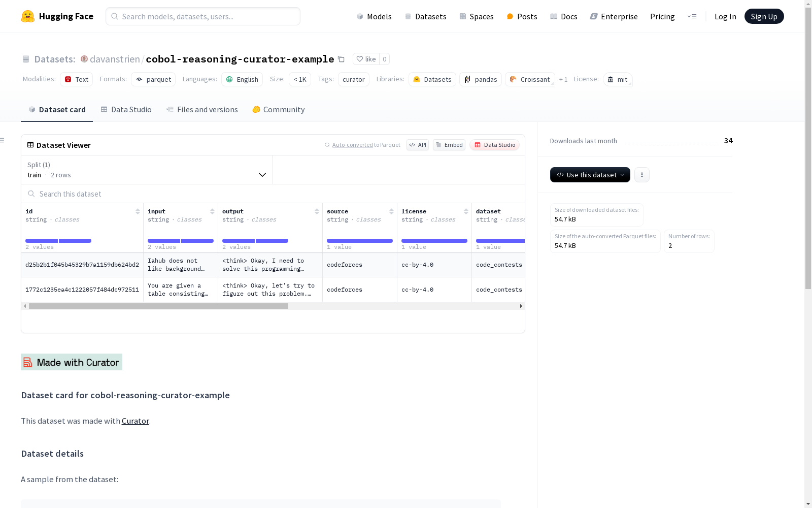Sort by the input column
Viewport: 812px width, 508px height.
point(212,211)
